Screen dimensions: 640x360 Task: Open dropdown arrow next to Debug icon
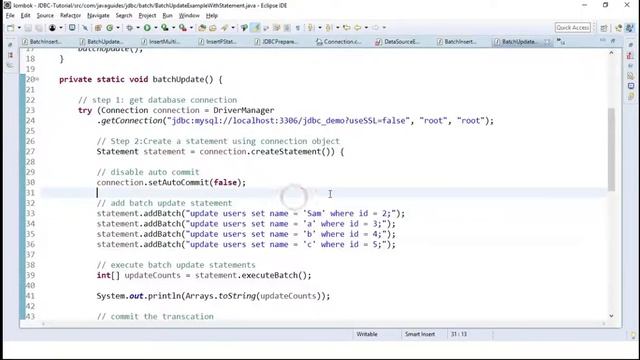click(138, 28)
